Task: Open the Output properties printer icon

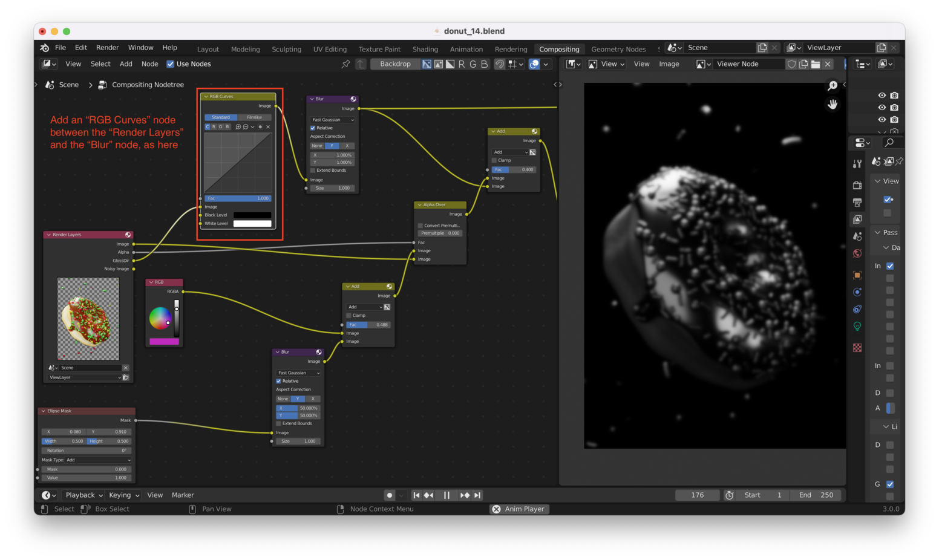Action: (857, 202)
